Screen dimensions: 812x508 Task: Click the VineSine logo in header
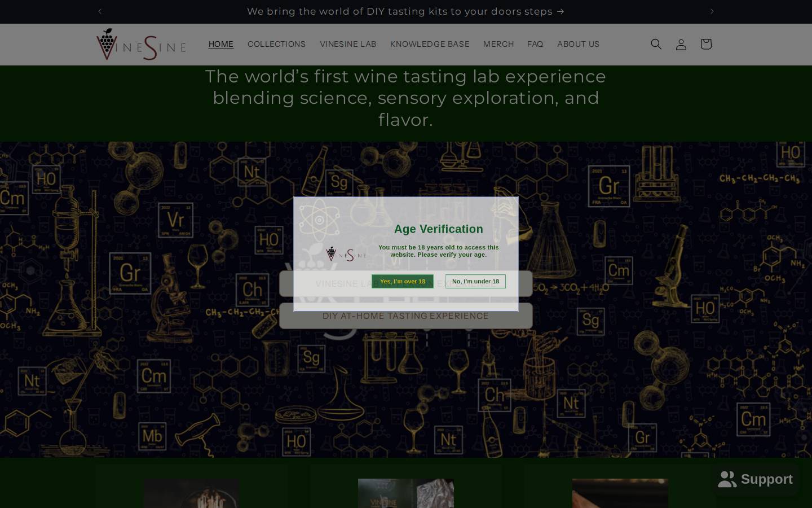[141, 44]
